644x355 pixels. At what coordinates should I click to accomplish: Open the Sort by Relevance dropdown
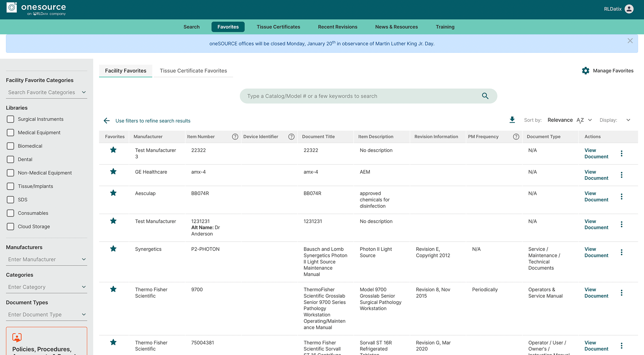pos(590,120)
